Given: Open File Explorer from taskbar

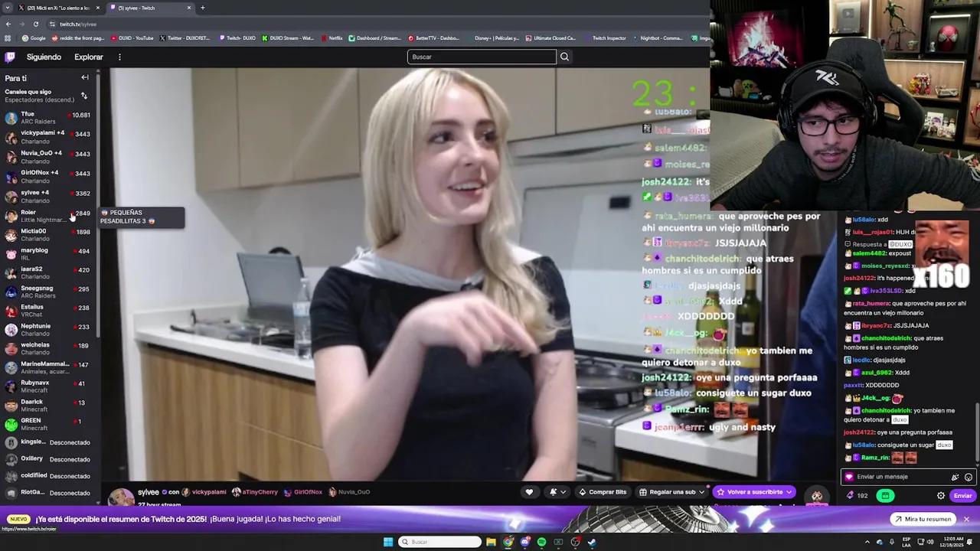Looking at the screenshot, I should pos(491,542).
